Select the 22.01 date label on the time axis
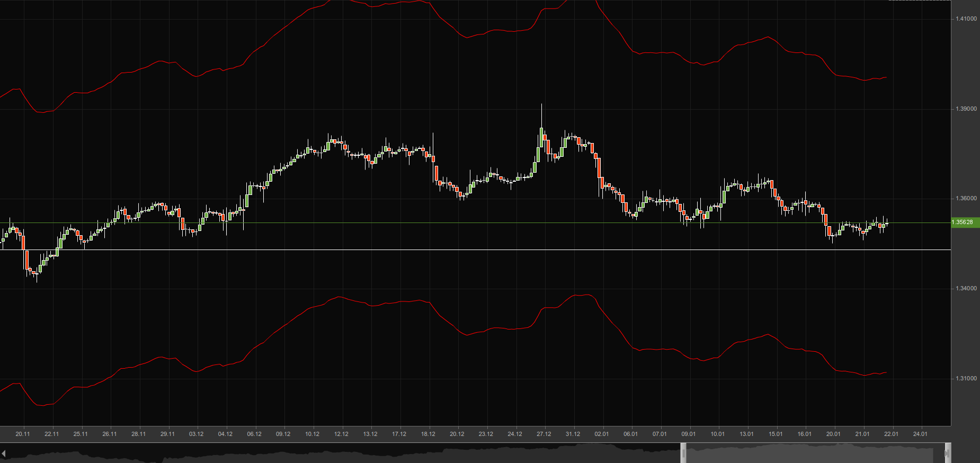 891,434
